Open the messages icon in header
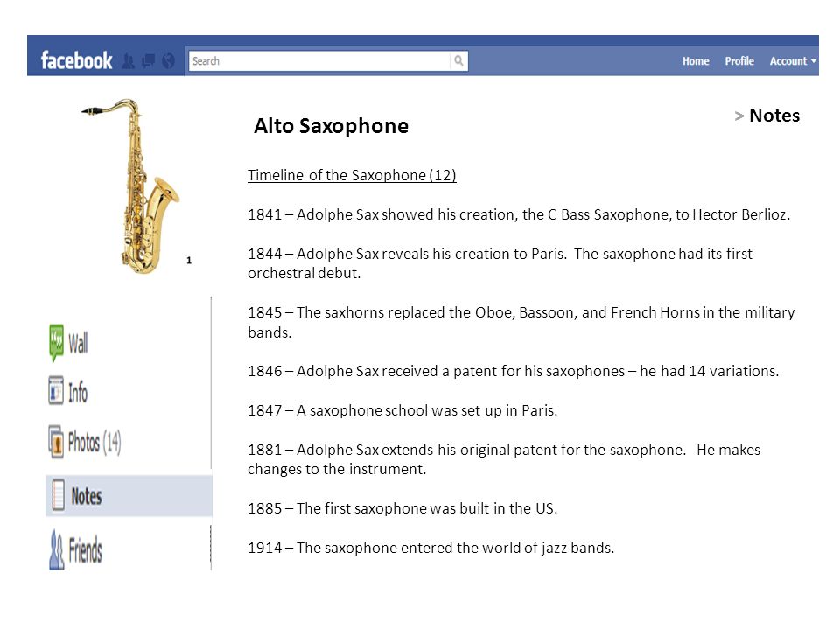 pyautogui.click(x=149, y=61)
